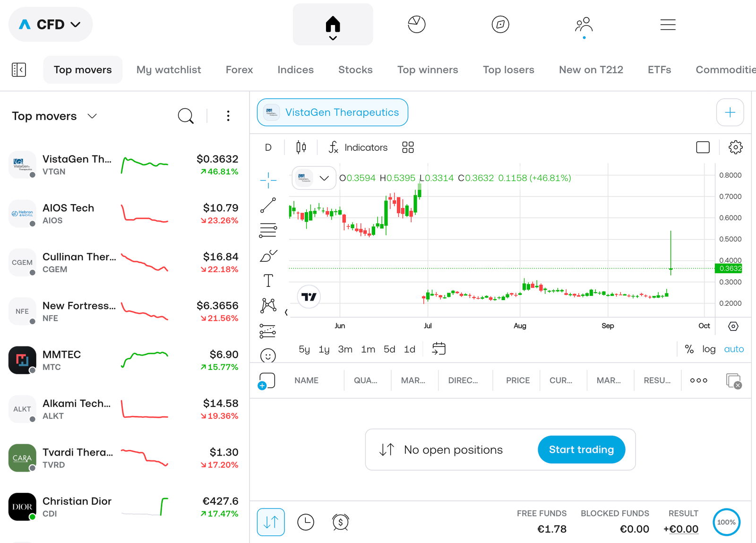Open the positions table column options
Viewport: 756px width, 543px height.
pyautogui.click(x=698, y=380)
